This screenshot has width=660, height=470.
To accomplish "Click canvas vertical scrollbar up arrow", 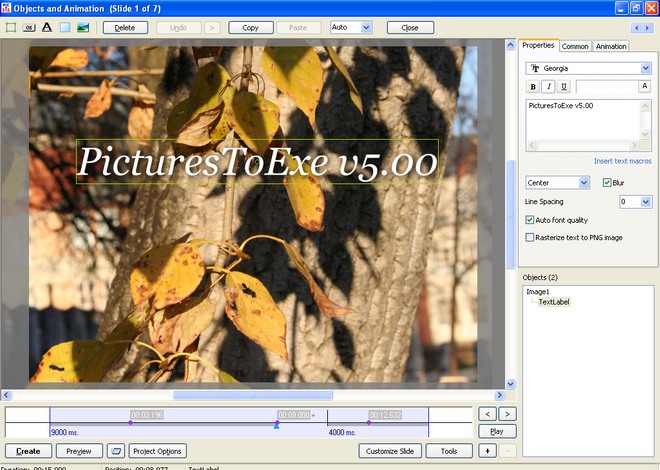I will [x=511, y=45].
